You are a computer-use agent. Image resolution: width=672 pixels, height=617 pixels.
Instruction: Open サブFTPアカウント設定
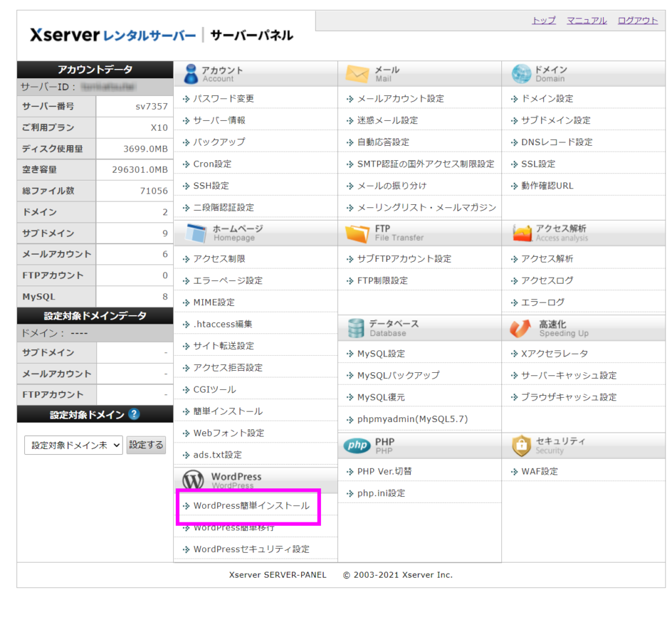click(404, 259)
